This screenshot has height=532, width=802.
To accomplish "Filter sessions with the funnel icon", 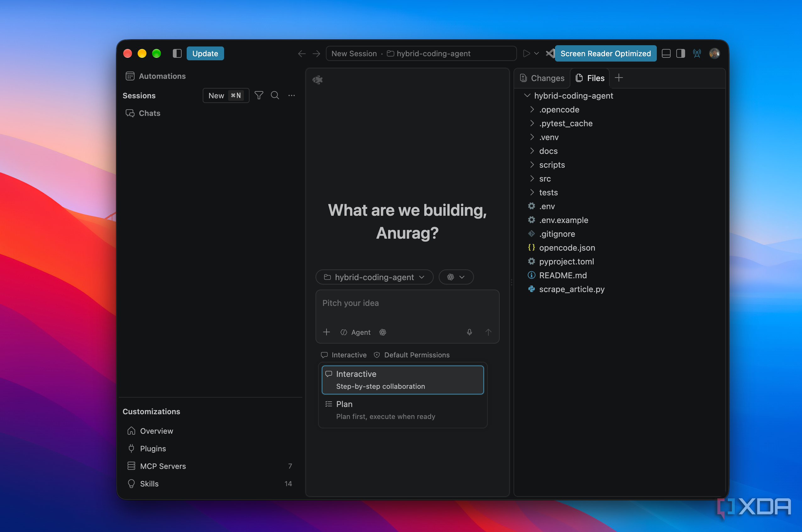I will pos(259,96).
